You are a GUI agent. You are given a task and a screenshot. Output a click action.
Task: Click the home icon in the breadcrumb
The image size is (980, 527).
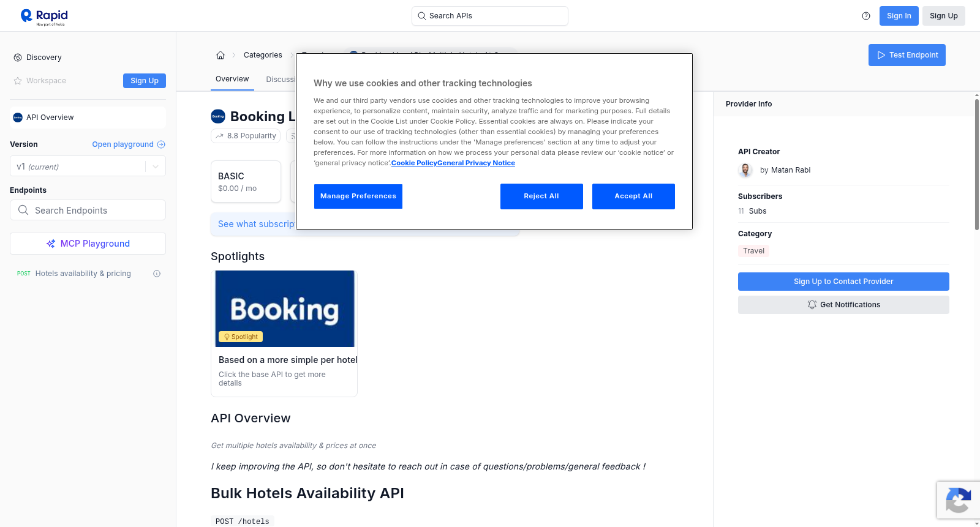pos(221,55)
